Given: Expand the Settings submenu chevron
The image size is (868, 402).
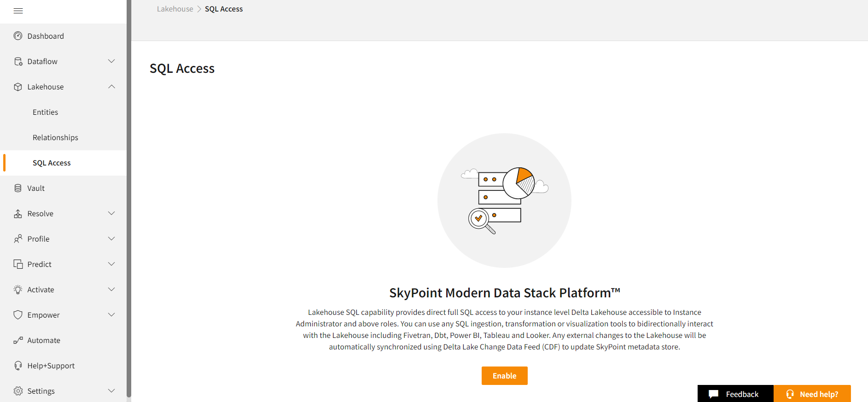Looking at the screenshot, I should [111, 391].
